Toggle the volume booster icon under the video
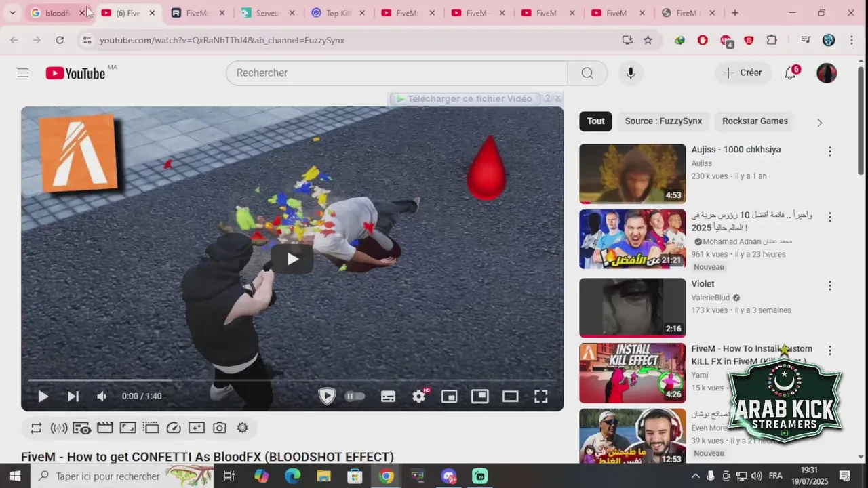The image size is (868, 488). coord(59,428)
